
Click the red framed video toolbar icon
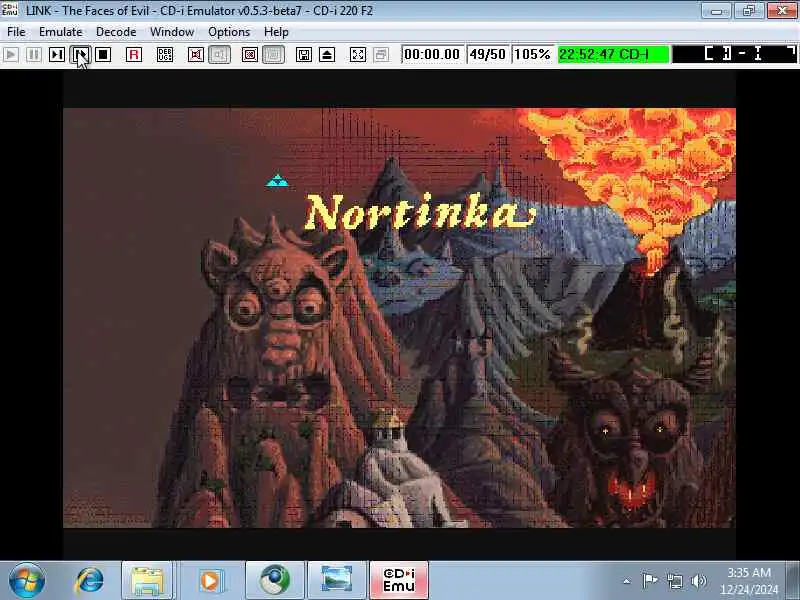pyautogui.click(x=250, y=55)
